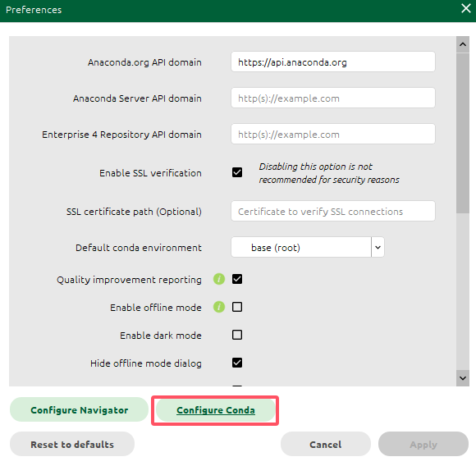Uncheck Hide offline mode dialog checkbox

(x=237, y=363)
